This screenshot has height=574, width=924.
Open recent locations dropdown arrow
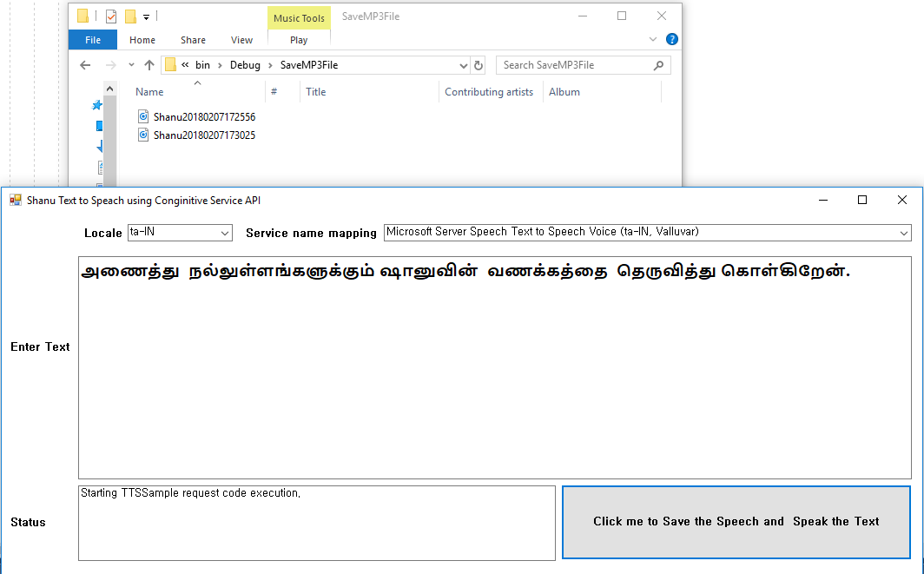pos(131,65)
